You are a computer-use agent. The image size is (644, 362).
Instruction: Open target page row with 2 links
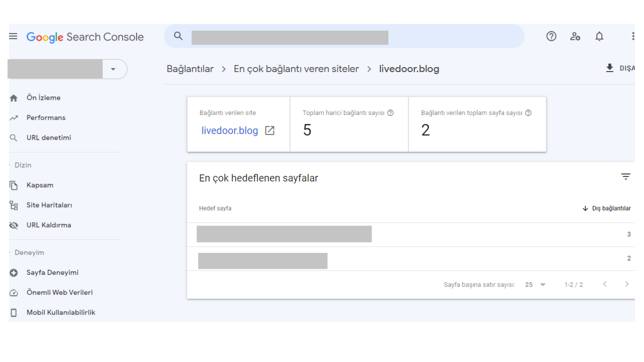[411, 258]
